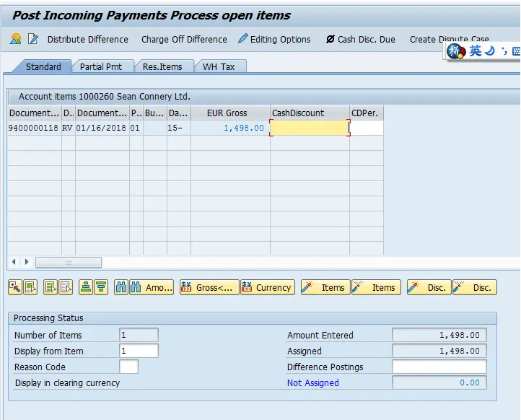Image resolution: width=521 pixels, height=420 pixels.
Task: Open Editing Options with the pencil icon
Action: [x=274, y=39]
